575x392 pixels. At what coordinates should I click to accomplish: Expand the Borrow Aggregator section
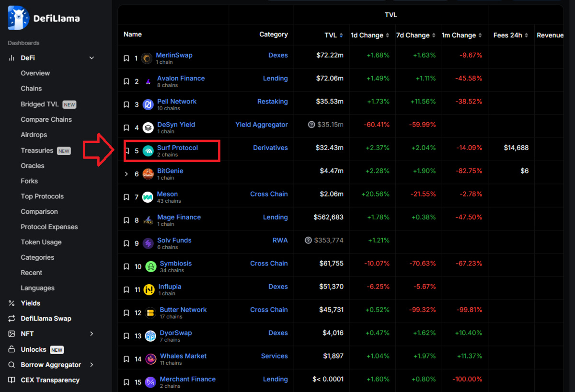coord(92,365)
